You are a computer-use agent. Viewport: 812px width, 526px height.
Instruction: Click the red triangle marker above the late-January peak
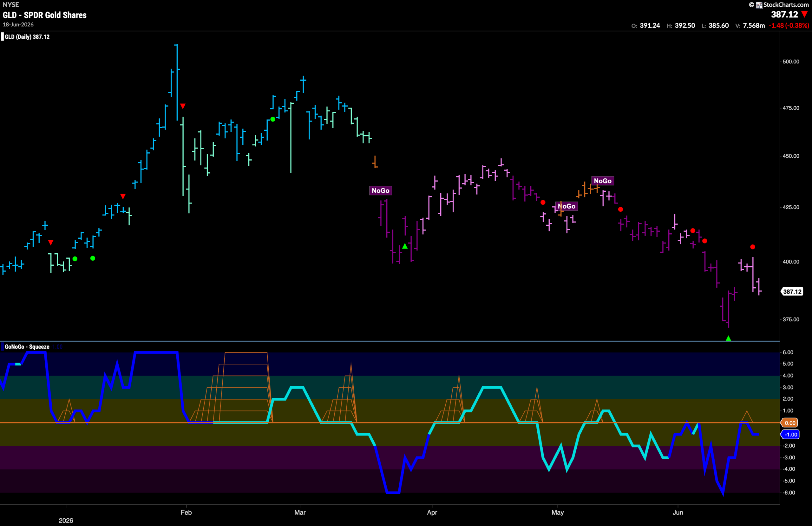(x=183, y=106)
